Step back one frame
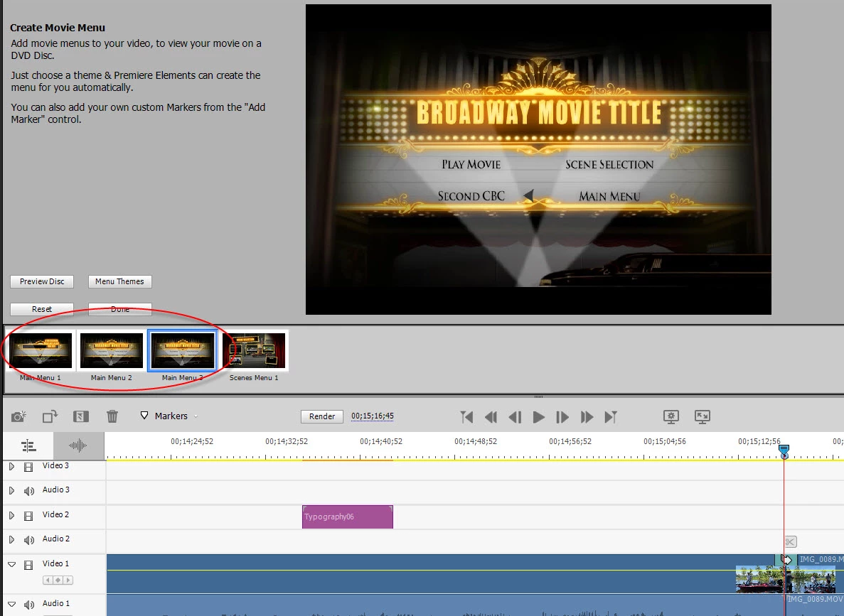The width and height of the screenshot is (844, 616). (515, 417)
